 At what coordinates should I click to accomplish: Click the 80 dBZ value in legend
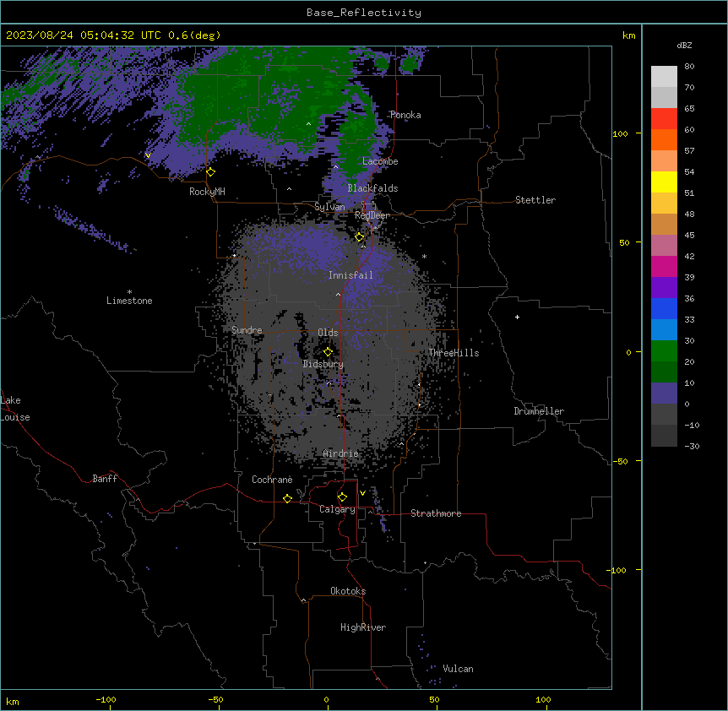(x=689, y=67)
